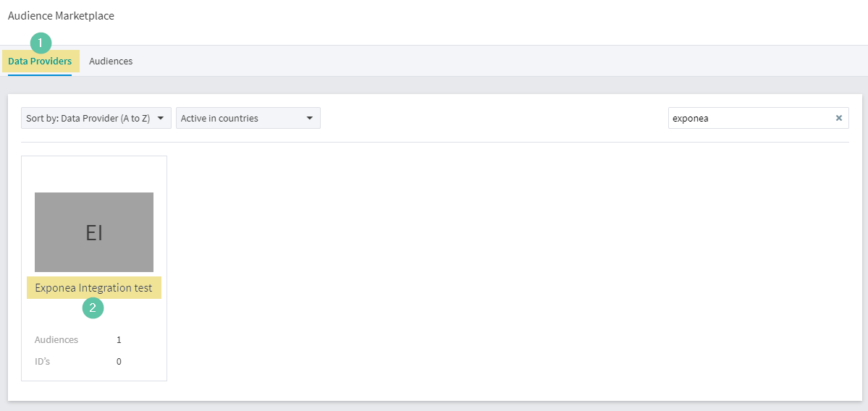Expand the Active in countries dropdown
Screen dimensions: 868x411
click(248, 118)
